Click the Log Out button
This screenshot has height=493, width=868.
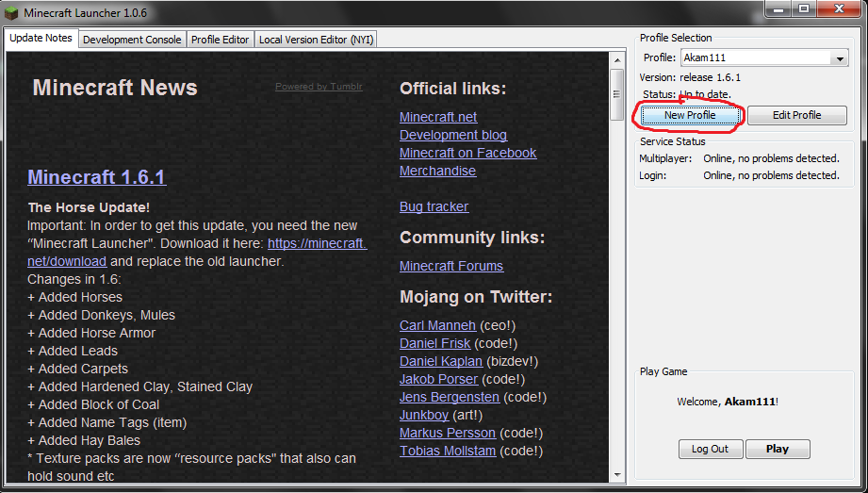[x=711, y=449]
